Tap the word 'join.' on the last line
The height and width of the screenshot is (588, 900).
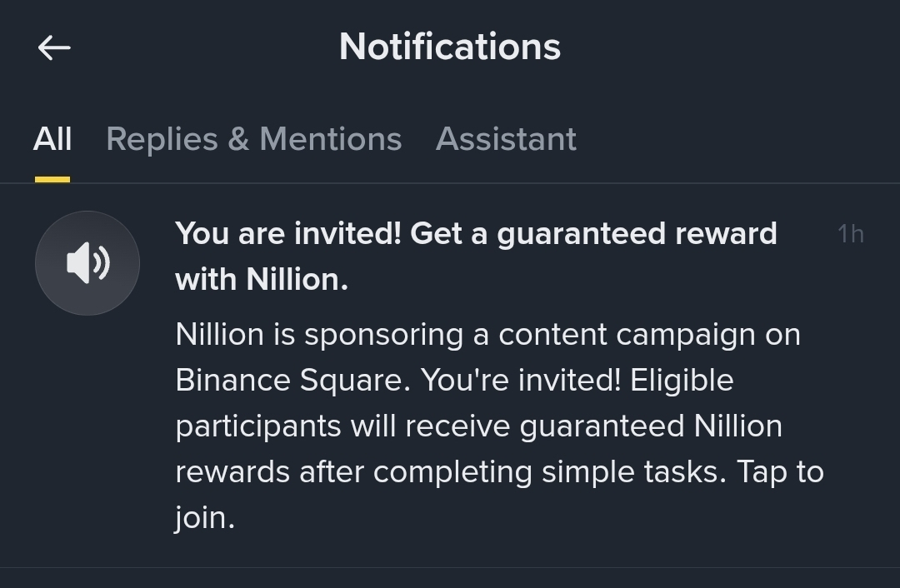[x=205, y=518]
